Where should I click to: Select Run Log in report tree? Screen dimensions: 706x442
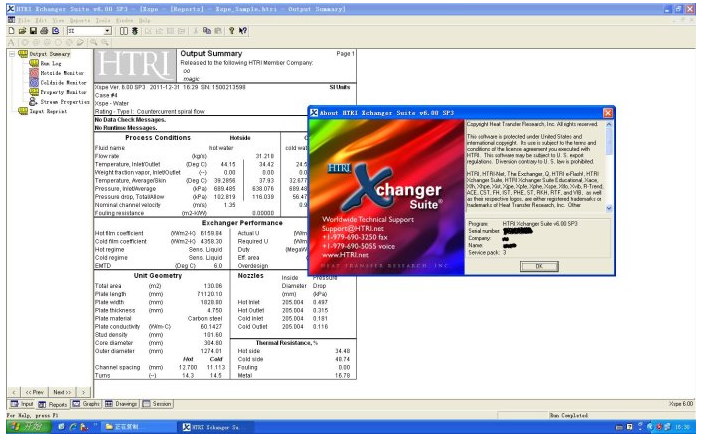pos(50,63)
